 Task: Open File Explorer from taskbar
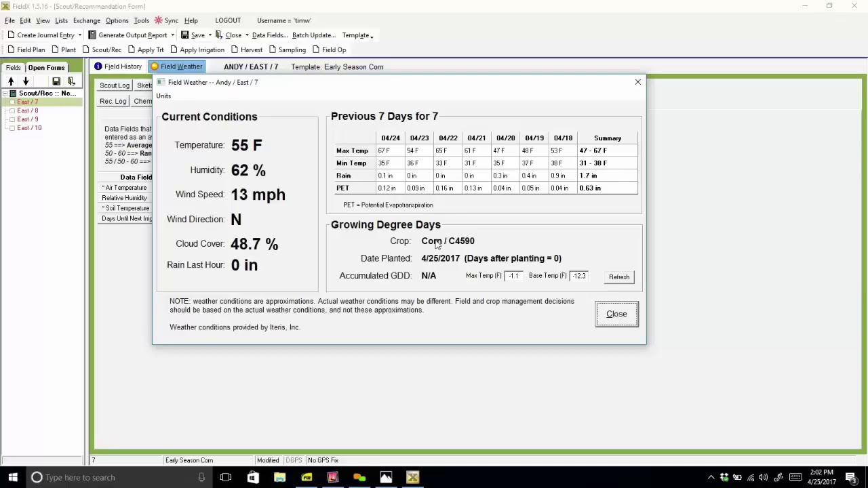pos(279,477)
